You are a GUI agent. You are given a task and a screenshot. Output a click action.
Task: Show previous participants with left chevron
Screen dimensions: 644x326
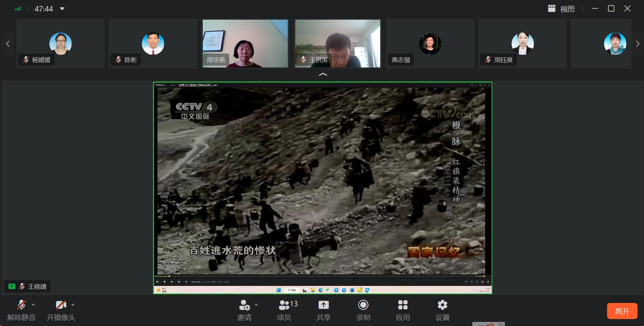(8, 44)
